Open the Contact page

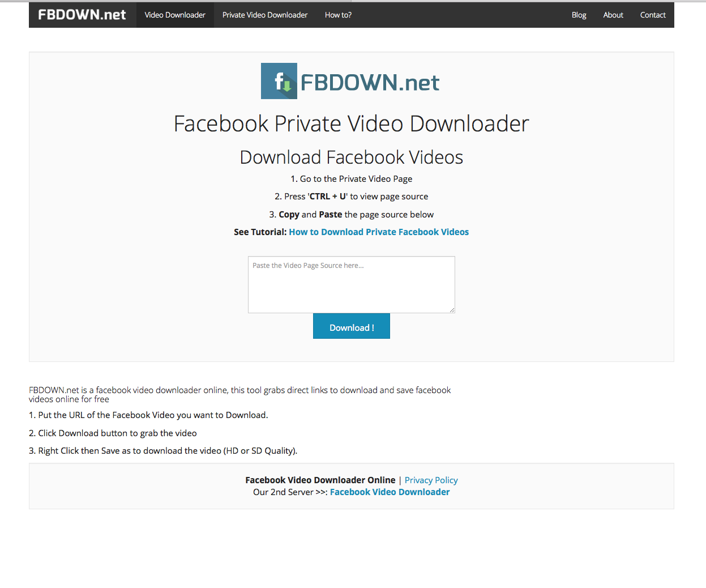click(653, 15)
